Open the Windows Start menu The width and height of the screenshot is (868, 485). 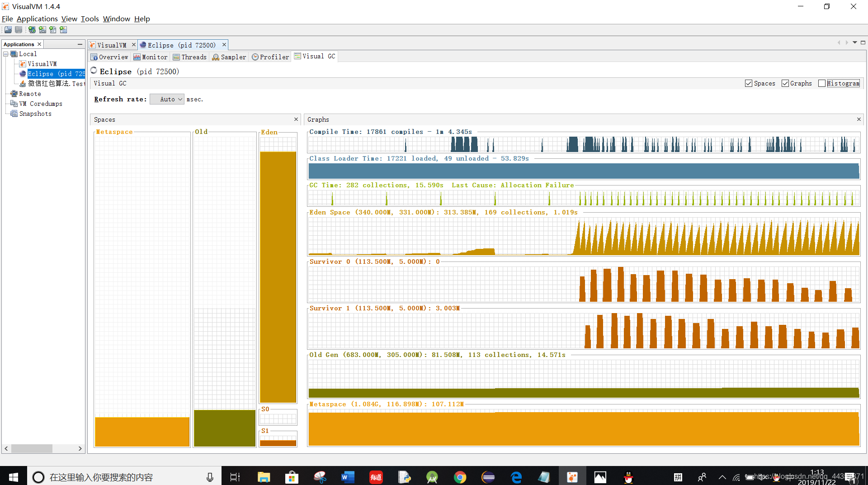[13, 477]
